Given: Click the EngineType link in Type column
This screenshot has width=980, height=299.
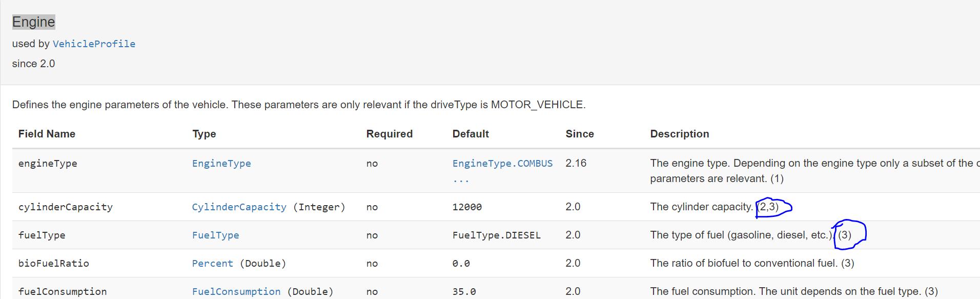Looking at the screenshot, I should point(221,164).
